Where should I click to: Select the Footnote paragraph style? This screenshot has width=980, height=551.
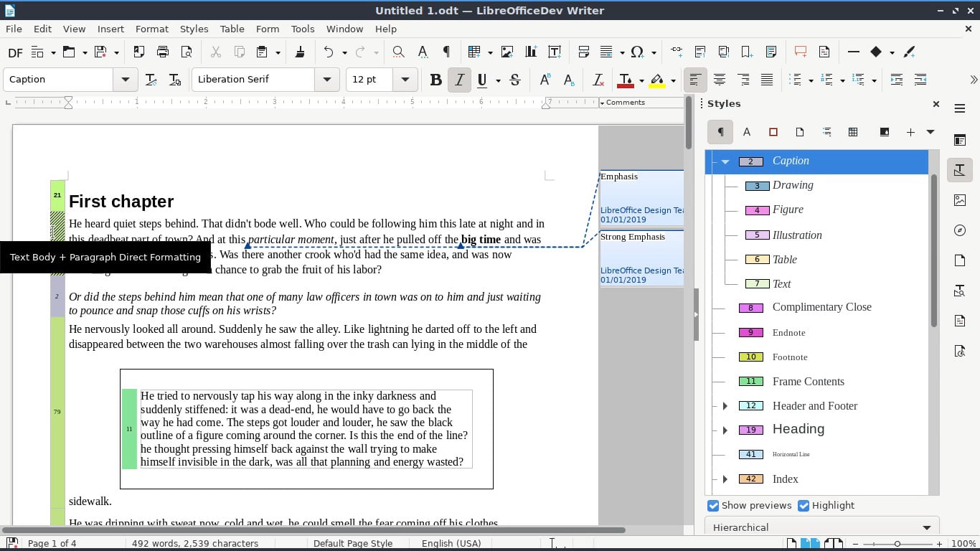pos(789,357)
